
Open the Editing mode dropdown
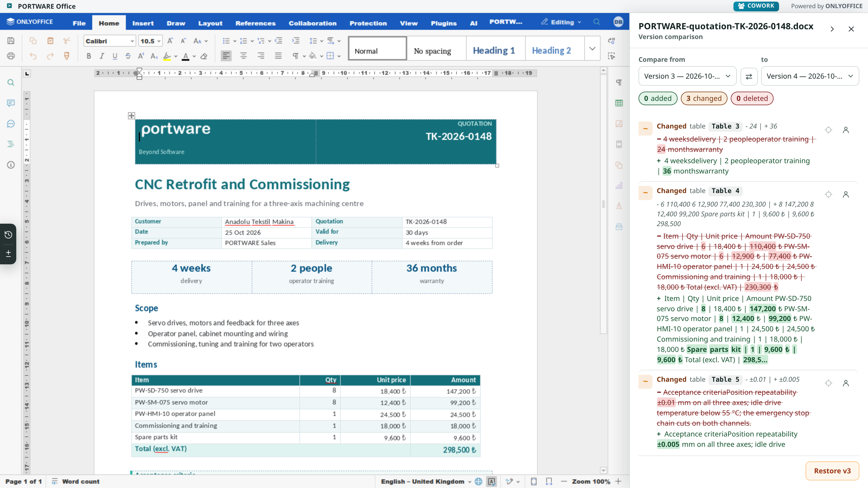pos(561,22)
